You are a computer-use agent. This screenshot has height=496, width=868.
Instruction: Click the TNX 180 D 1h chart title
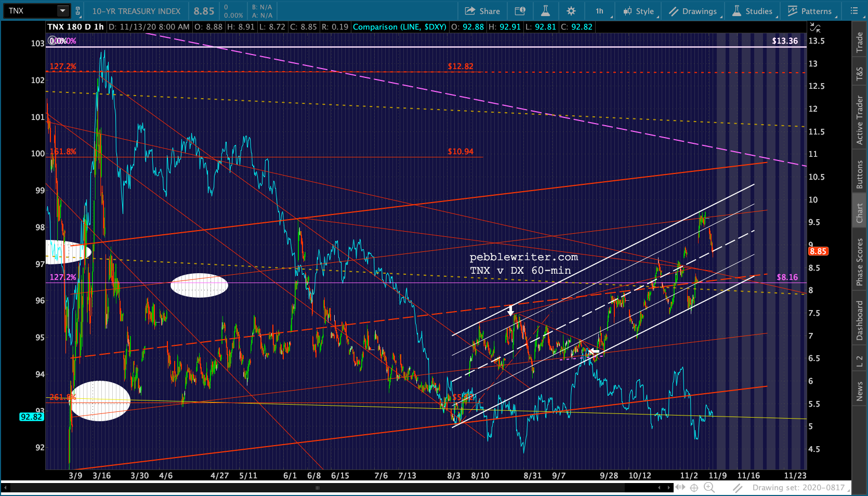pyautogui.click(x=75, y=27)
